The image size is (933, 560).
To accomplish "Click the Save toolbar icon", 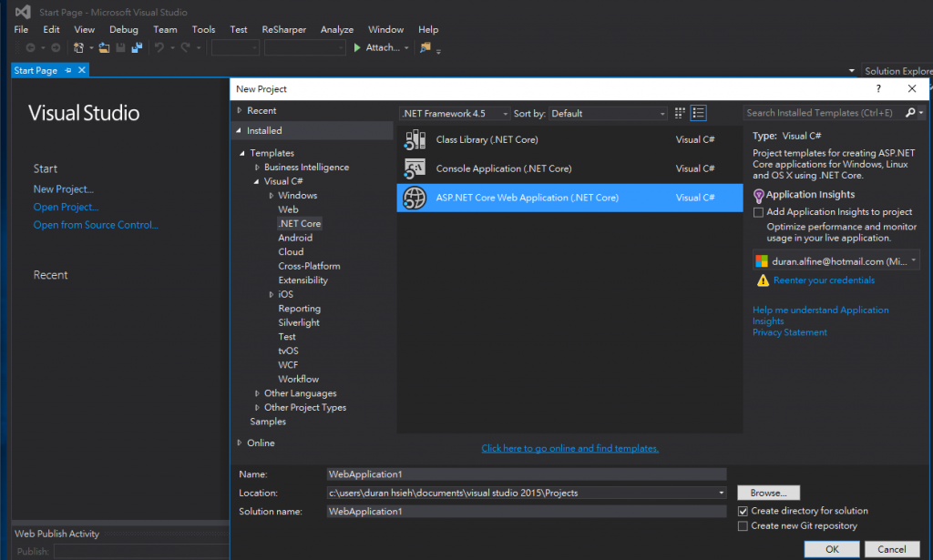I will [x=121, y=47].
